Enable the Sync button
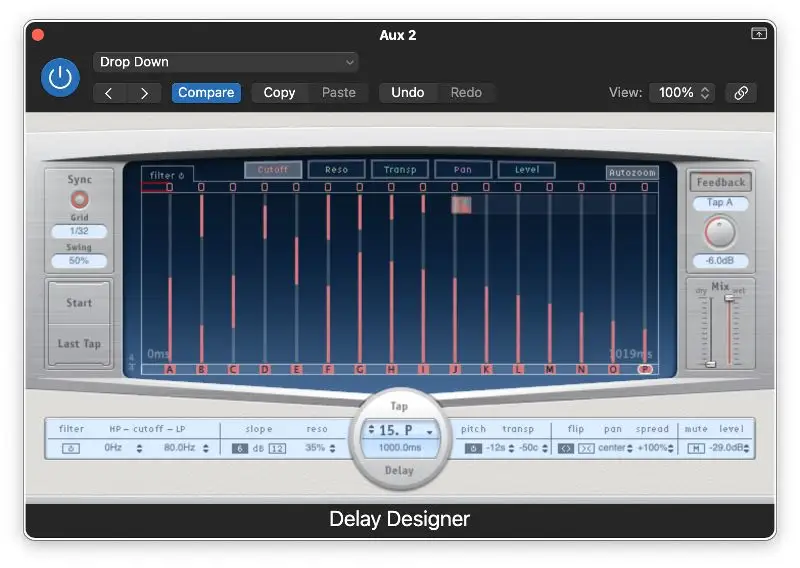 [79, 199]
